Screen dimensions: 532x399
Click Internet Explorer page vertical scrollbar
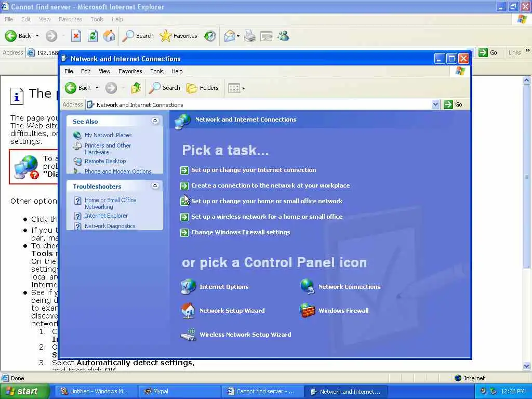coord(527,177)
